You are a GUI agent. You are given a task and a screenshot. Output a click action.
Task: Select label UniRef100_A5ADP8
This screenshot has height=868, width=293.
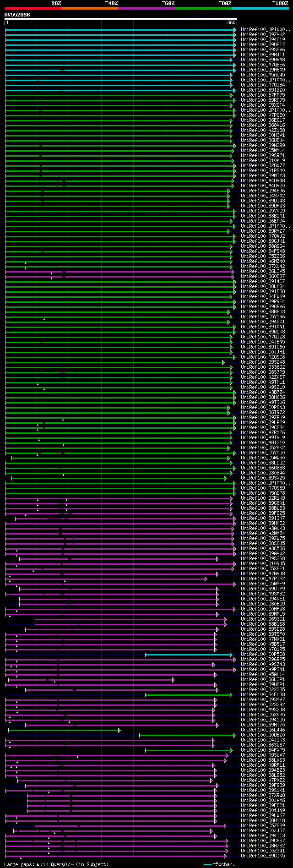point(263,493)
